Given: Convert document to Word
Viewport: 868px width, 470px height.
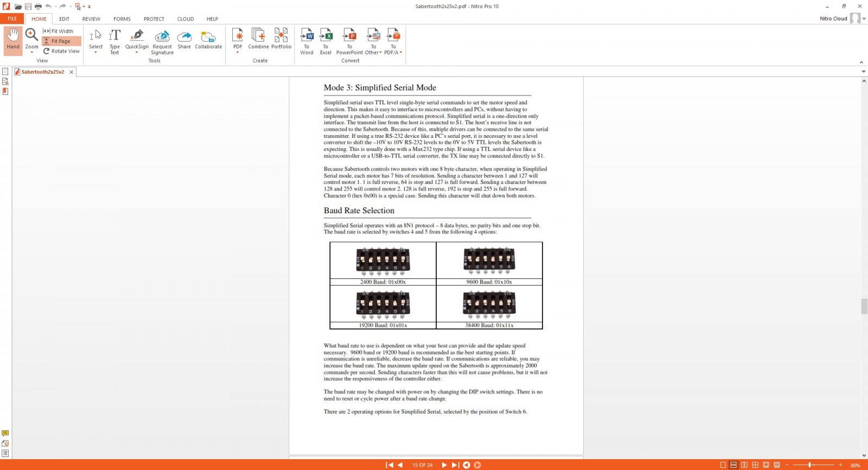Looking at the screenshot, I should point(307,42).
